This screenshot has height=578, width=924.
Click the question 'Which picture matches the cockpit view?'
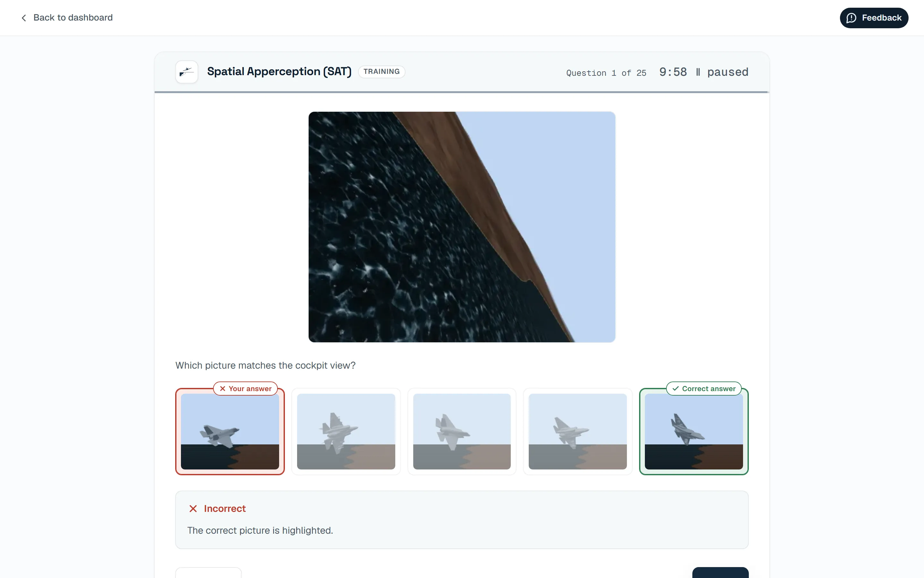[265, 365]
